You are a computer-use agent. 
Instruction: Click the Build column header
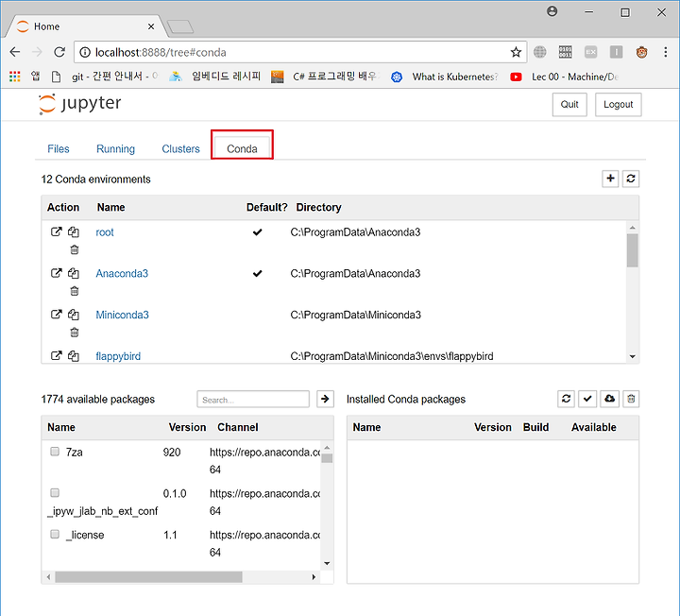535,427
